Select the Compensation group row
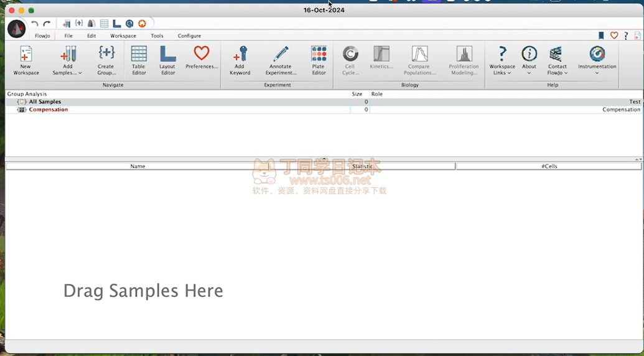The image size is (644, 356). point(49,110)
